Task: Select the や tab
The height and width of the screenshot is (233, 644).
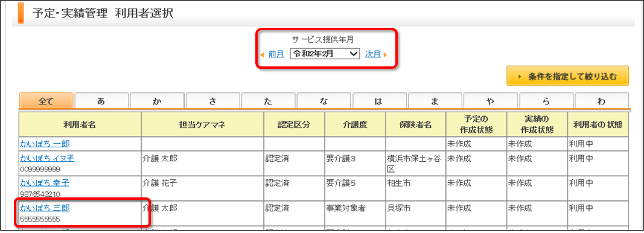Action: (491, 101)
